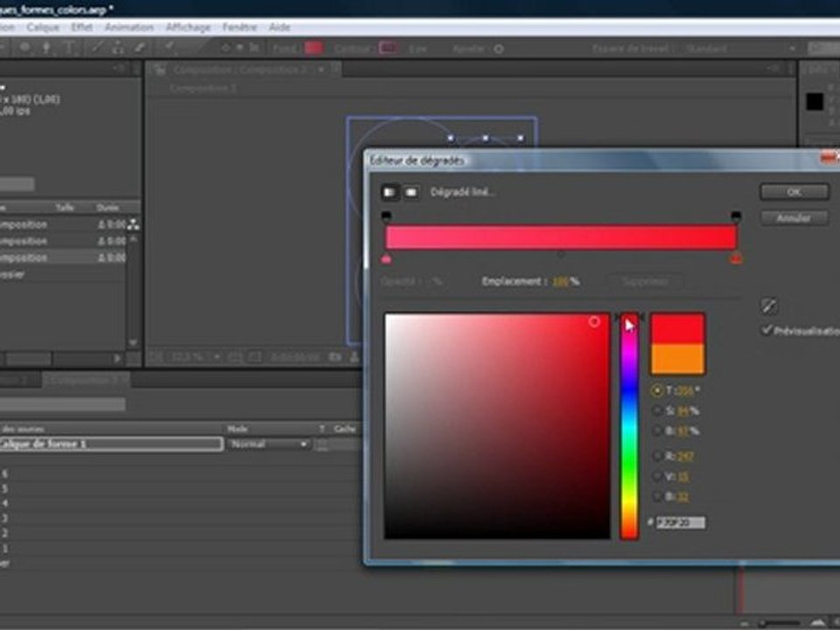
Task: Click the gradient midpoint diamond marker
Action: tap(561, 254)
